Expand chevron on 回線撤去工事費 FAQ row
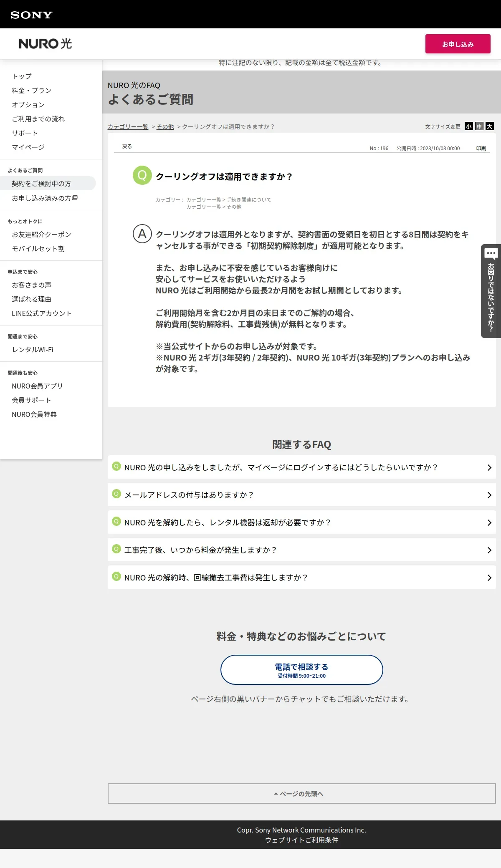This screenshot has width=501, height=868. pyautogui.click(x=489, y=578)
